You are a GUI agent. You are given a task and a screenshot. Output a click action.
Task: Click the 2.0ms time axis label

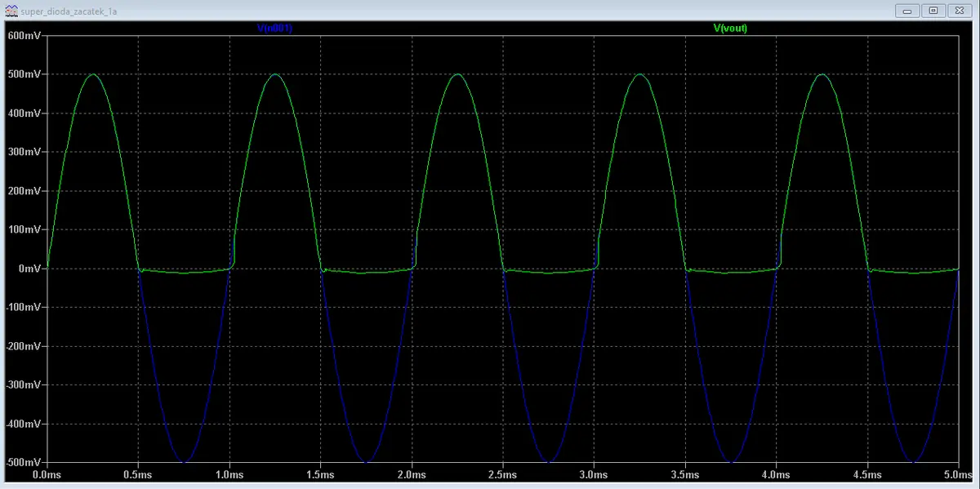click(412, 473)
